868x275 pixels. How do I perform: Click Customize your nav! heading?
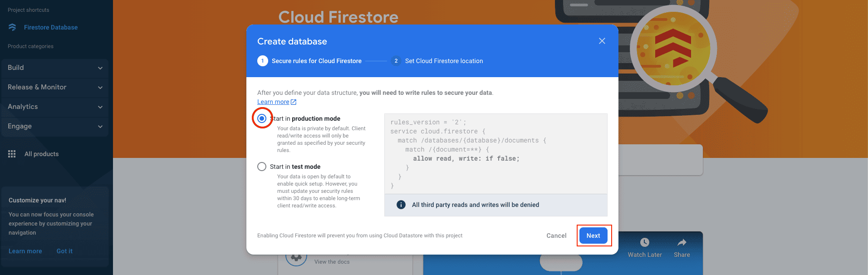click(x=37, y=200)
